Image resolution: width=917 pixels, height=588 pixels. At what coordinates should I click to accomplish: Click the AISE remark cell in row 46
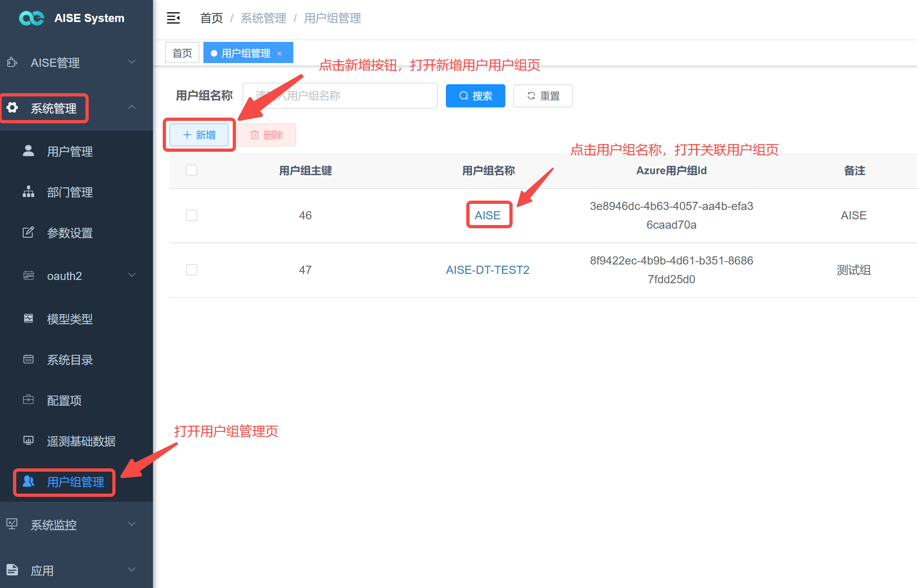[854, 215]
